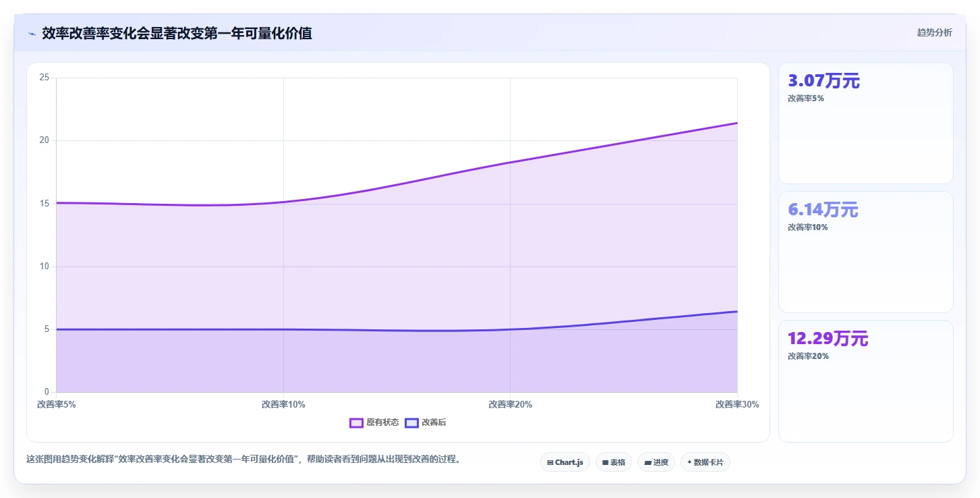Click the trend icon beside the chart title

32,34
